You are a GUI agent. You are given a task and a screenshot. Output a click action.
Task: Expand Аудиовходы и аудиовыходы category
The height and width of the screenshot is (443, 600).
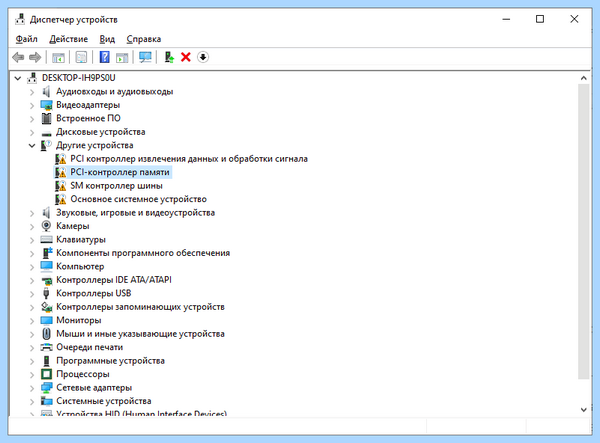click(32, 92)
